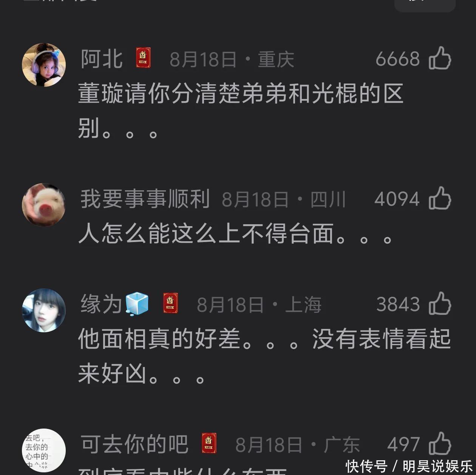Viewport: 476px width, 475px height.
Task: Like 缘为's comment using thumbs-up icon
Action: [x=440, y=303]
